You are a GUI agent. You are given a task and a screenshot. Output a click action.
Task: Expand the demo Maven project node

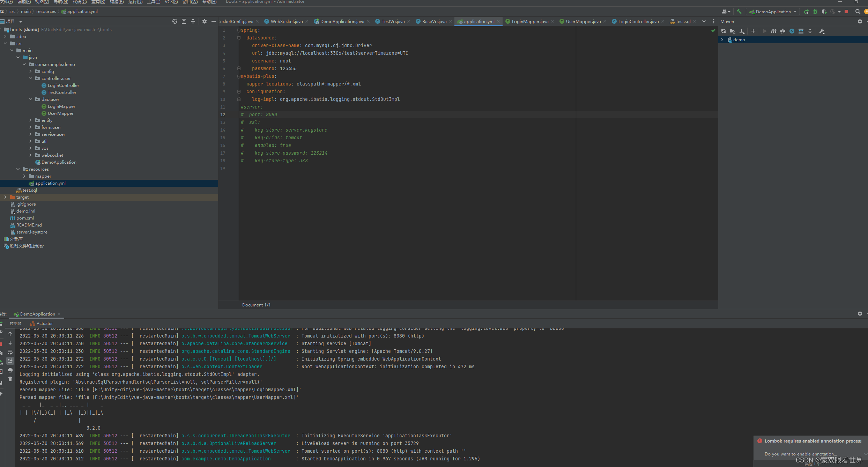pyautogui.click(x=722, y=40)
